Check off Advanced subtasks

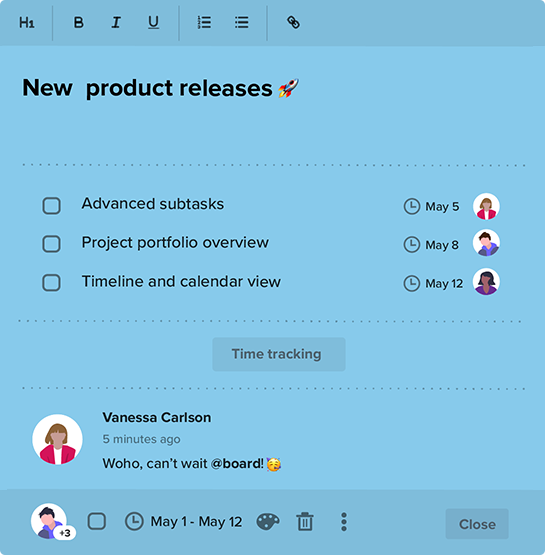point(51,206)
